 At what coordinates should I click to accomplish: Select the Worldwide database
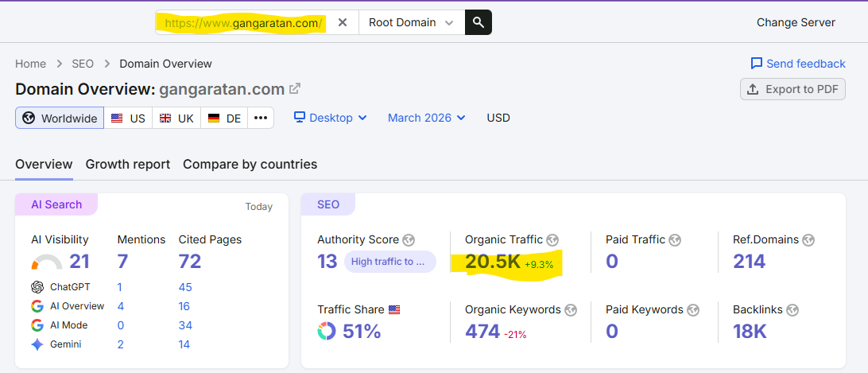click(60, 118)
